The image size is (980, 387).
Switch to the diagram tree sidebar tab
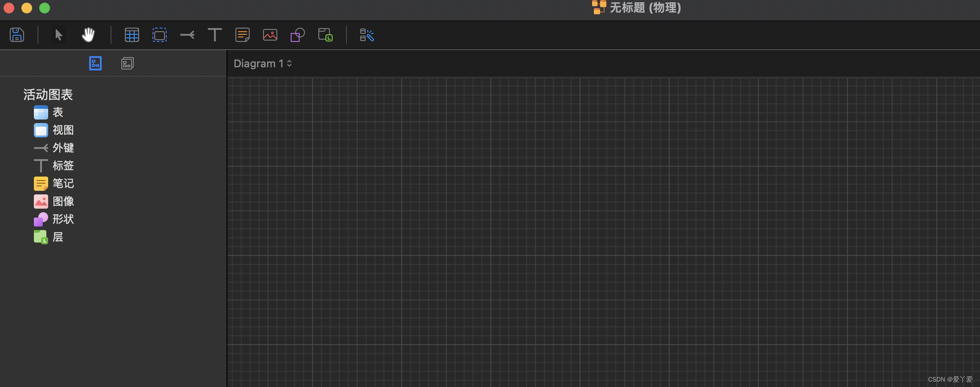tap(95, 63)
